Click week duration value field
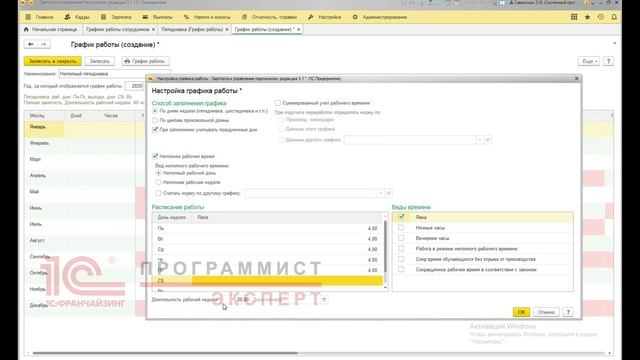This screenshot has width=640, height=360. (x=242, y=300)
